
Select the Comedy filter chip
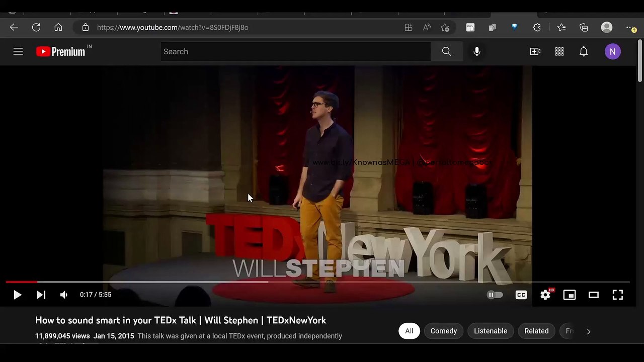pyautogui.click(x=444, y=331)
